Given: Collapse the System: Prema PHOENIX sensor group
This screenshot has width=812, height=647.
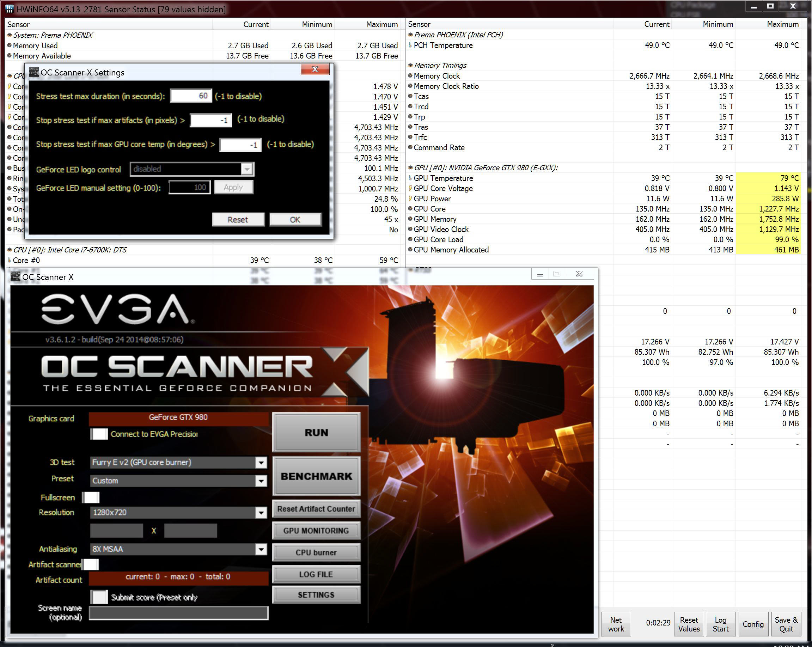Looking at the screenshot, I should pos(10,35).
